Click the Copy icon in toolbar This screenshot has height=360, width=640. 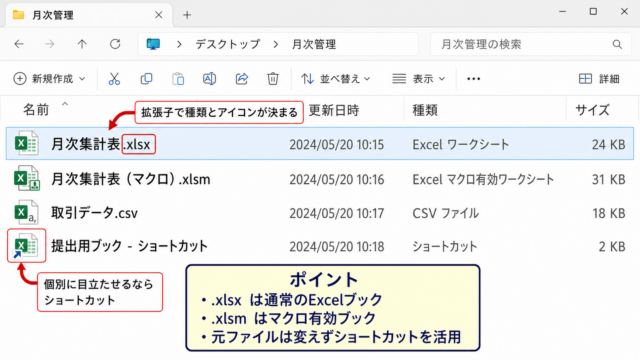coord(146,78)
